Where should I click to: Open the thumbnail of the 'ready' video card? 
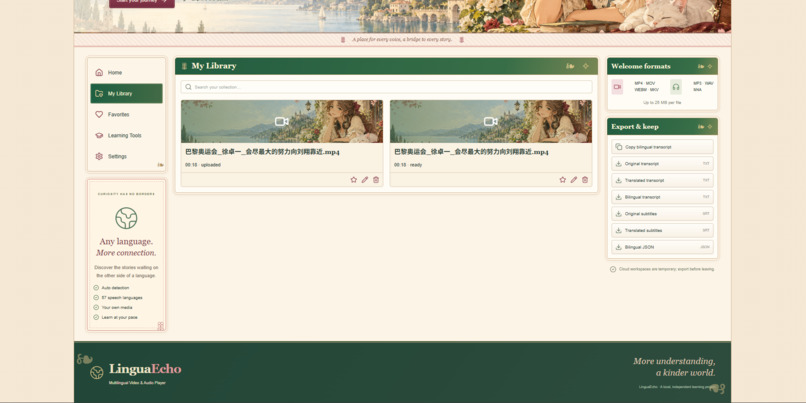491,121
